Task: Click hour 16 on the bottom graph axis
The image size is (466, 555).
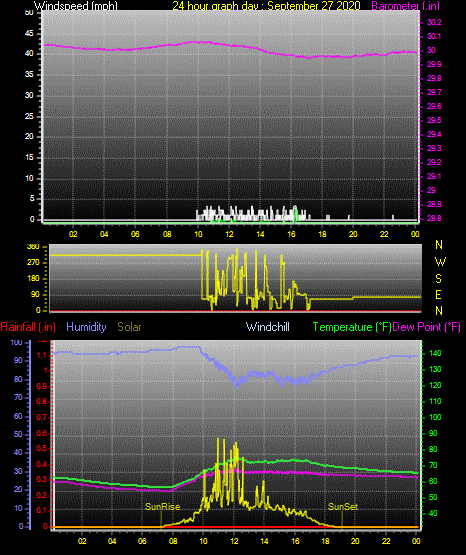Action: 295,541
